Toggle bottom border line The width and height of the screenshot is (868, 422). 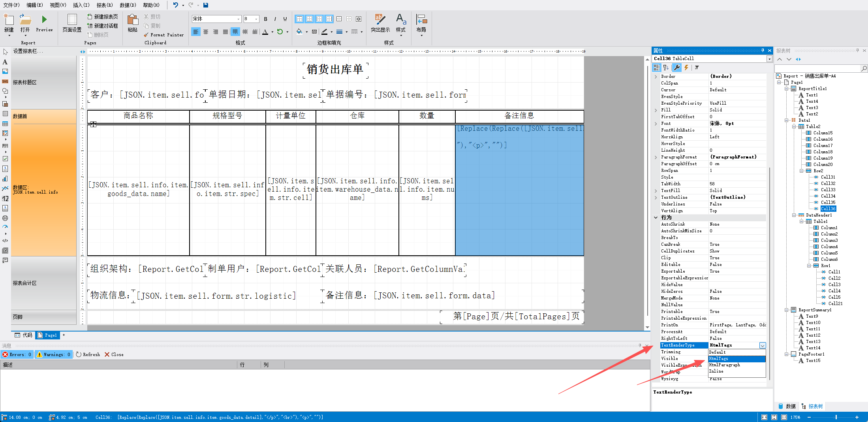click(x=310, y=19)
